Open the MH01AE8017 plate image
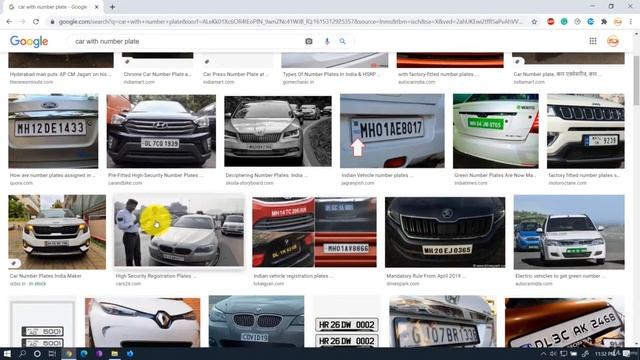 [x=392, y=131]
